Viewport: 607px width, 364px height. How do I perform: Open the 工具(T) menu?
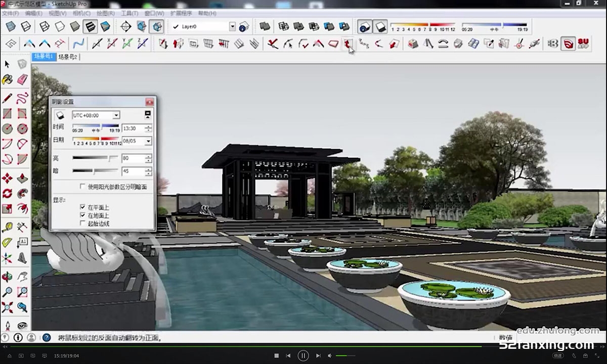click(129, 13)
